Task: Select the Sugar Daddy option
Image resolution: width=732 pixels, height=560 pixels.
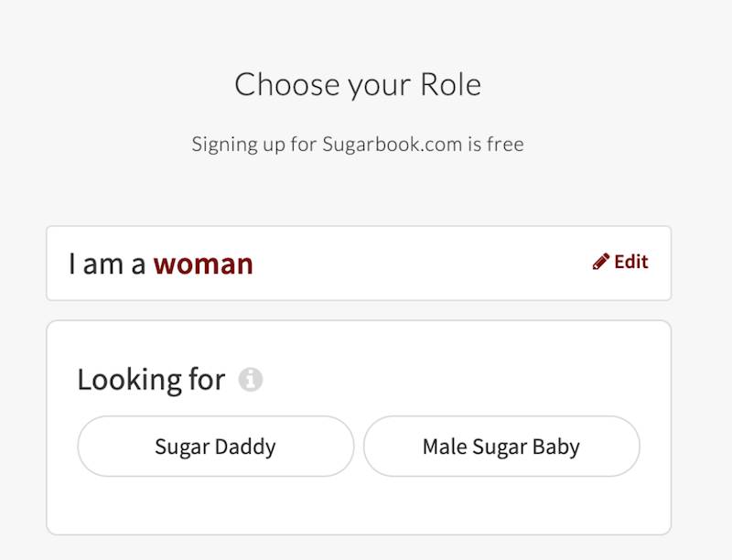Action: coord(215,447)
